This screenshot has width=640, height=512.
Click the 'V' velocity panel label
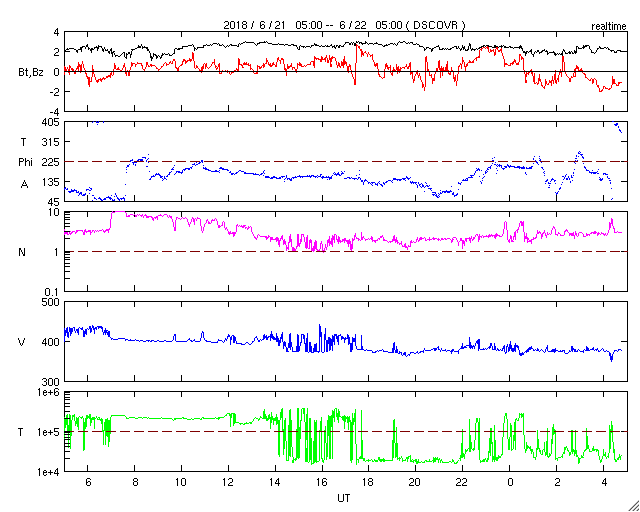click(22, 342)
